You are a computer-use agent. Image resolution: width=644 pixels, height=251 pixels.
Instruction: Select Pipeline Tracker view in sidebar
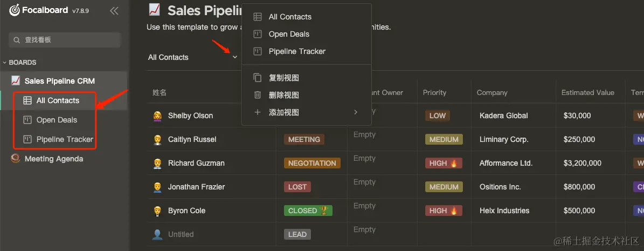click(x=65, y=139)
